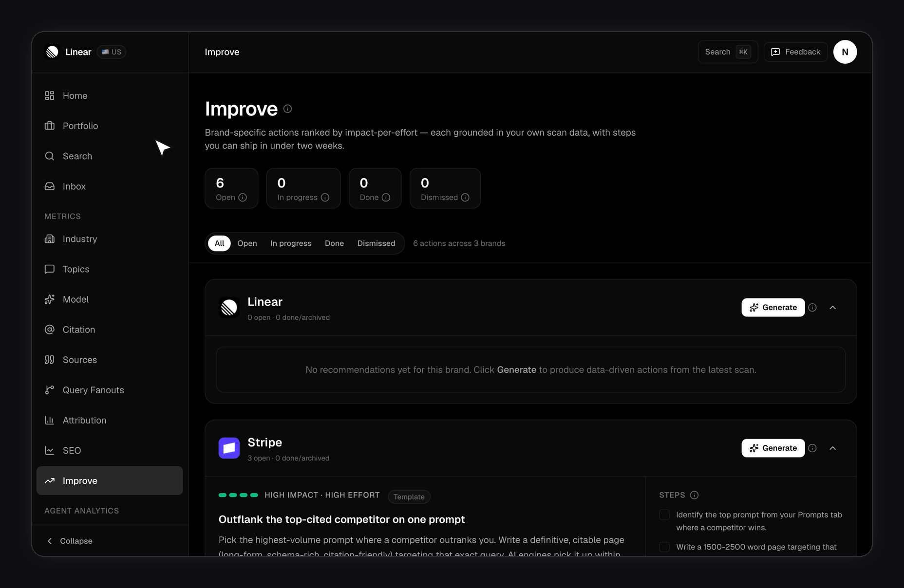Image resolution: width=904 pixels, height=588 pixels.
Task: Click the info icon on Open stat
Action: pyautogui.click(x=243, y=197)
